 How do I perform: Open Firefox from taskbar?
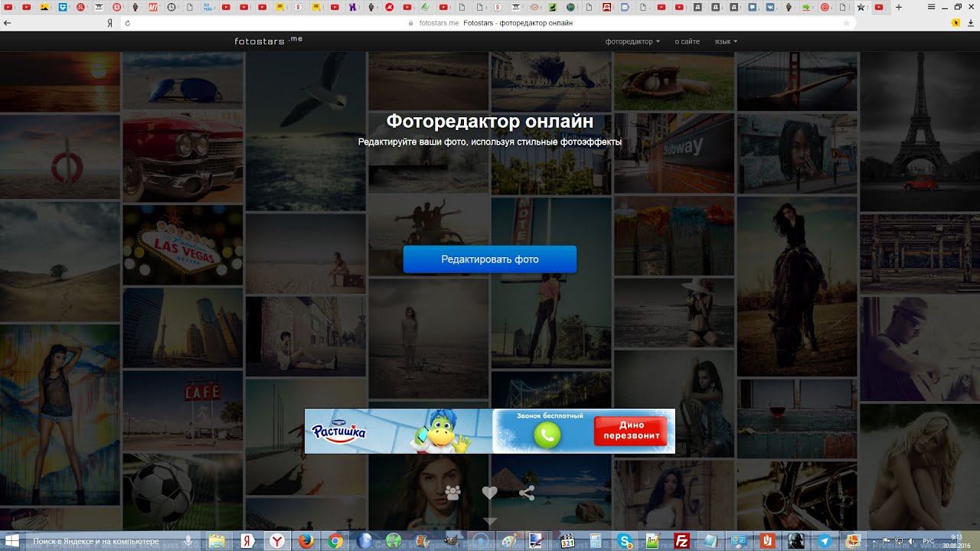305,541
